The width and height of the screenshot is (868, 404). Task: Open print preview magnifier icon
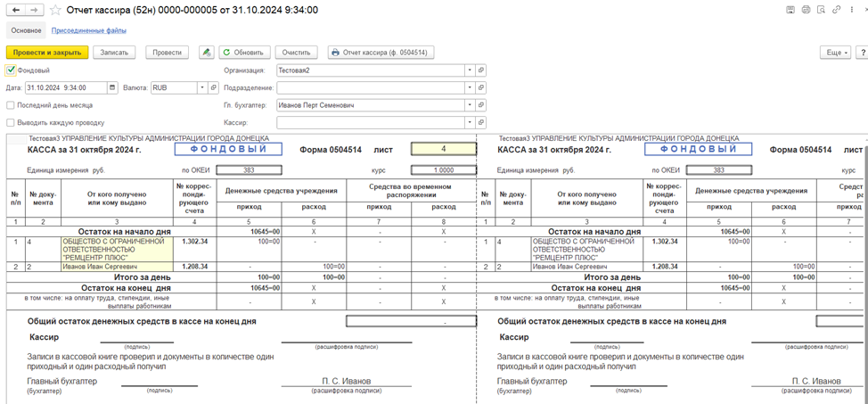click(x=822, y=10)
